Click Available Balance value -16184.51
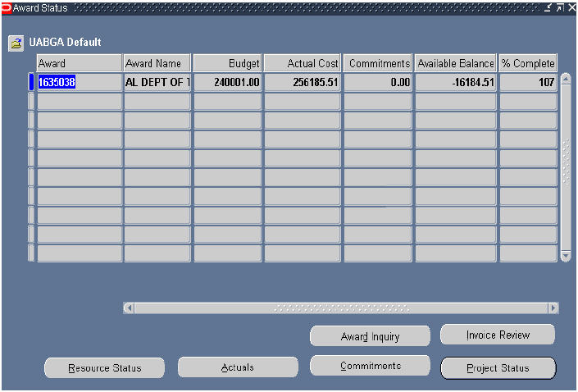578x392 pixels. 455,82
